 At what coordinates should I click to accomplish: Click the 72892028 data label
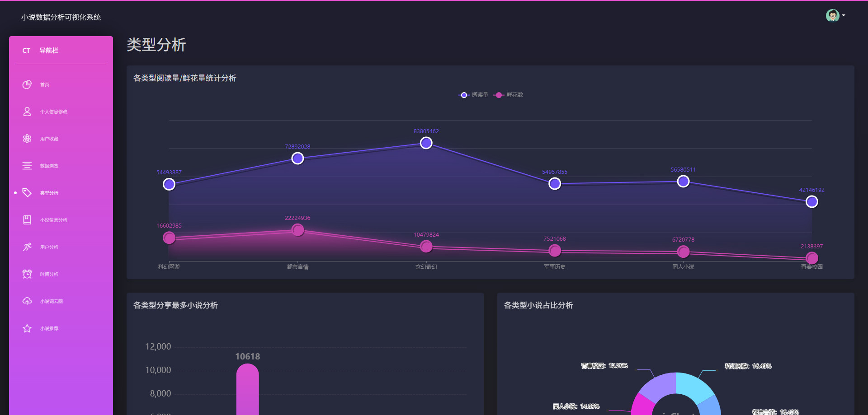click(x=297, y=147)
